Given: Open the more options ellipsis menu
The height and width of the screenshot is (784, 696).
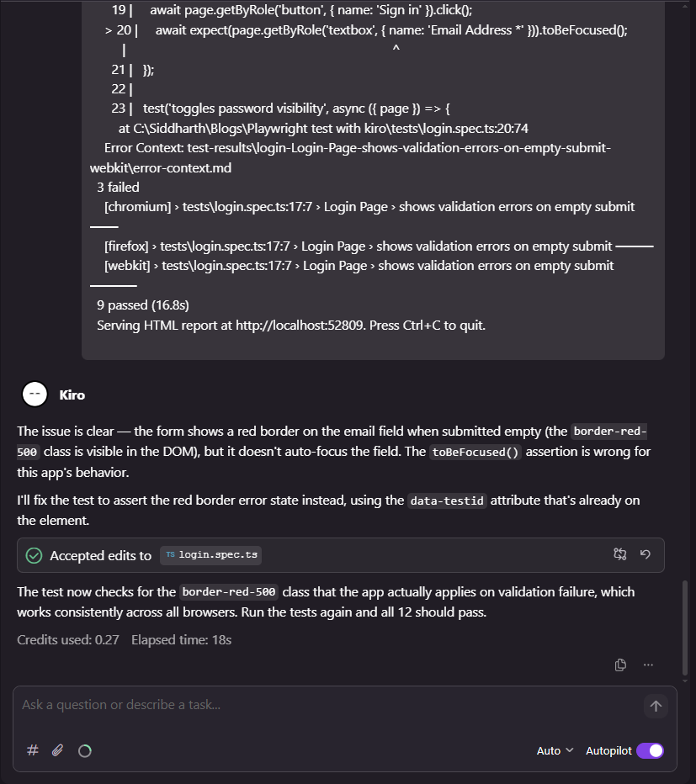Looking at the screenshot, I should coord(648,665).
